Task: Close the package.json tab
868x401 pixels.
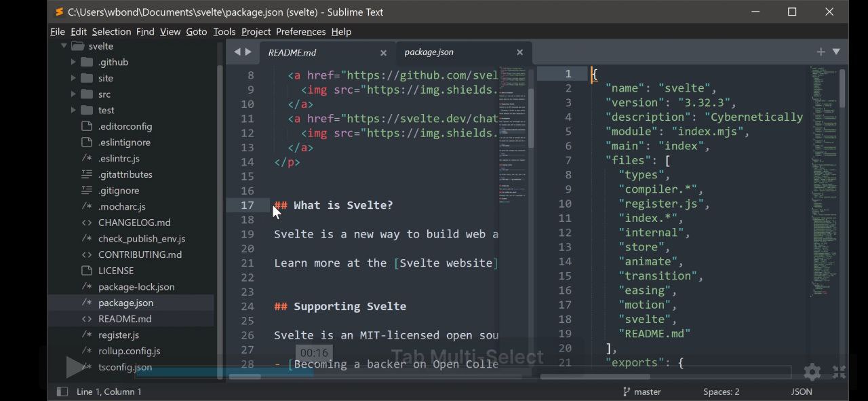Action: tap(519, 52)
